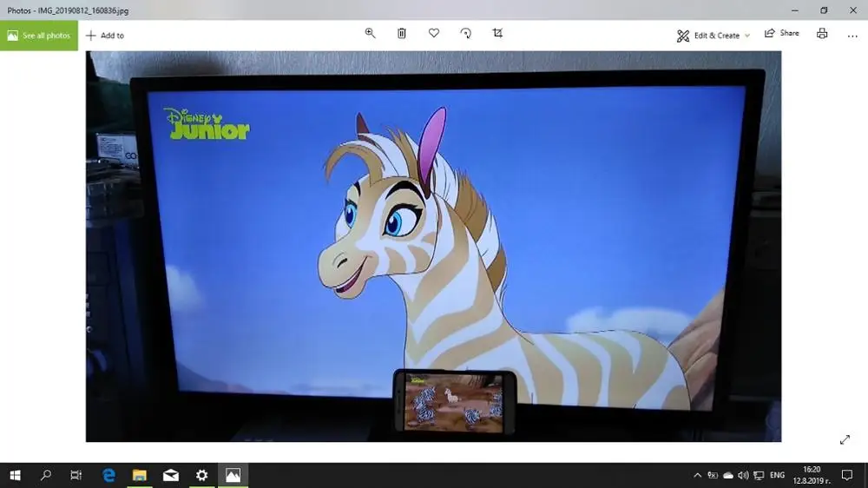Open the OneDrive cloud tray icon
Screen dimensions: 868x488
[728, 475]
